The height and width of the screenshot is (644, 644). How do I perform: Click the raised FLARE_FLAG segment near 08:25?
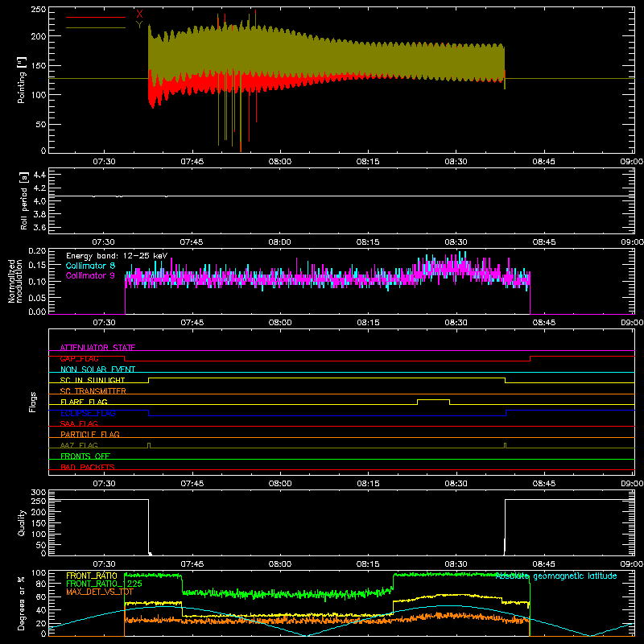pos(433,399)
